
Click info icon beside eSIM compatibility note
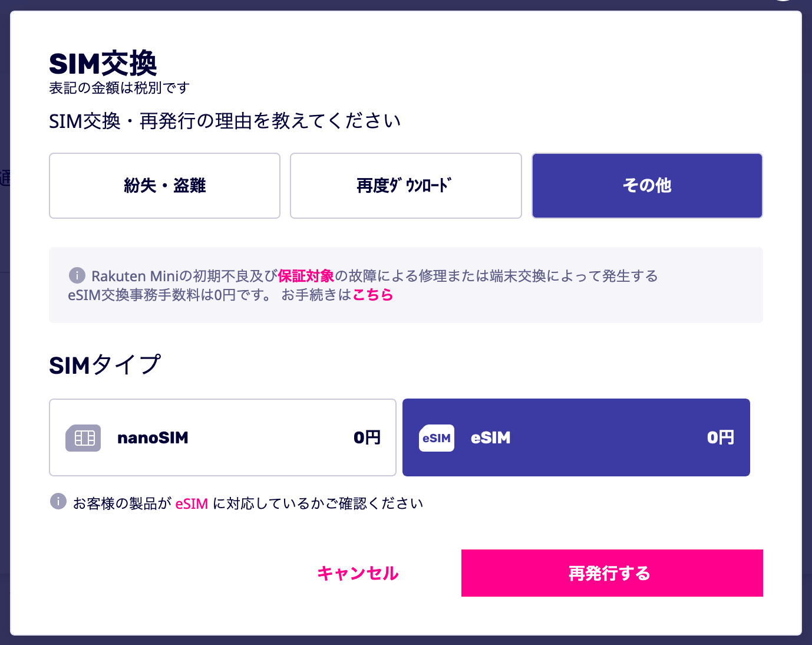[x=58, y=502]
